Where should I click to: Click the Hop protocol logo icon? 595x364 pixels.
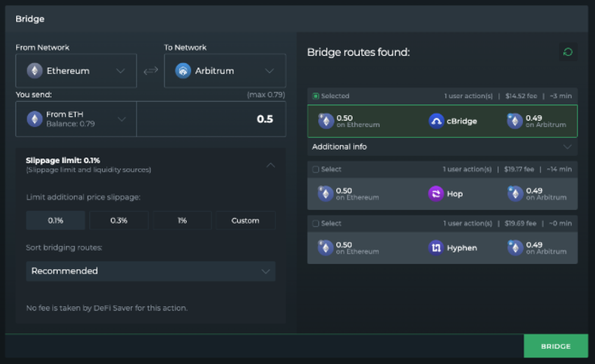coord(436,194)
